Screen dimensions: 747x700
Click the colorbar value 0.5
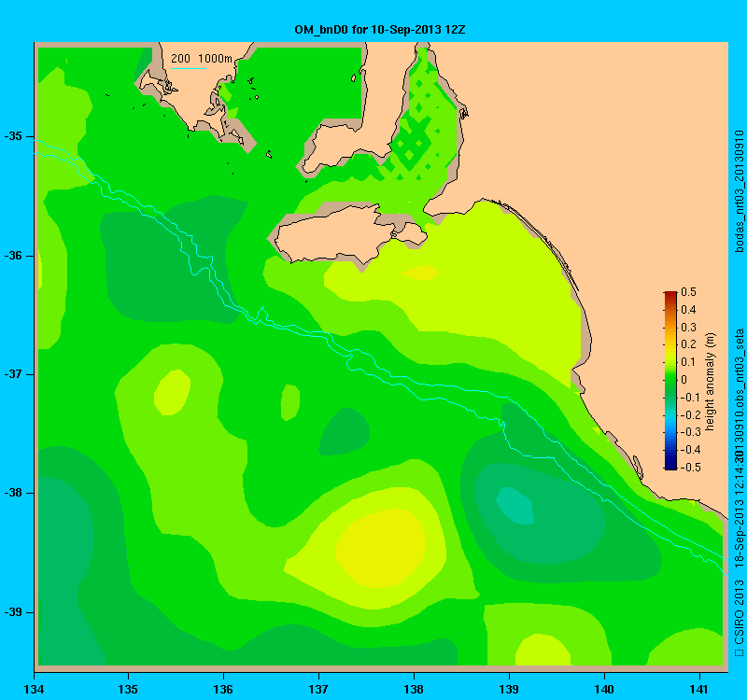(688, 292)
